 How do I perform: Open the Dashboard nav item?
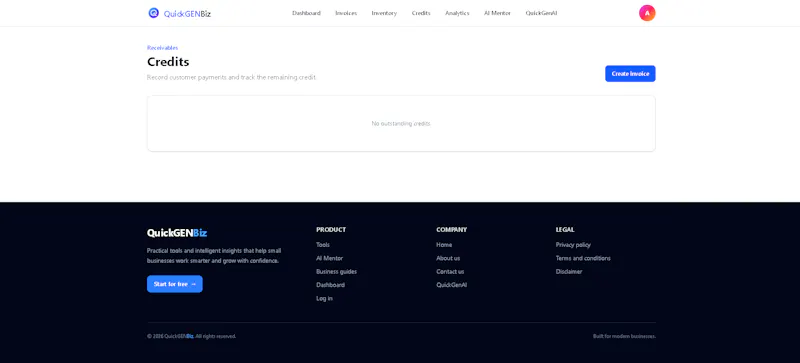pos(306,13)
